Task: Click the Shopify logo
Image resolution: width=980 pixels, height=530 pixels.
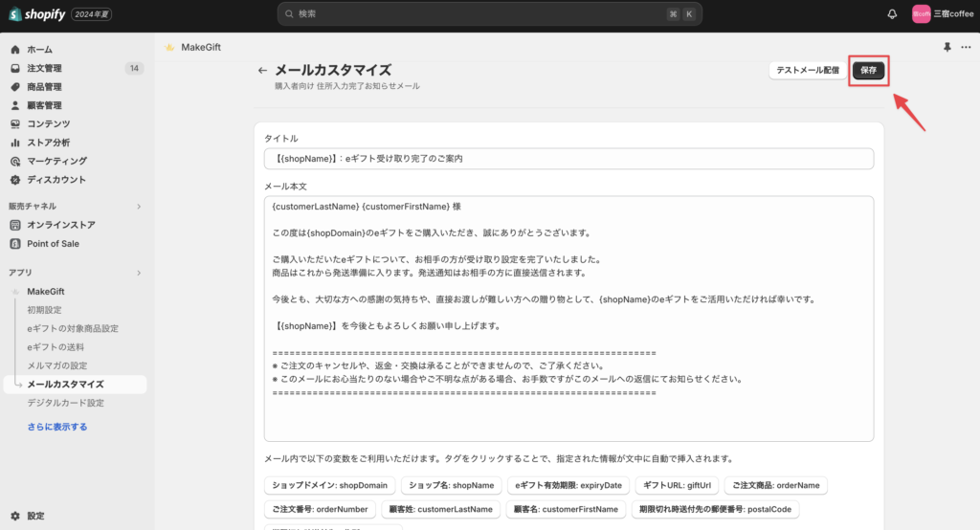Action: [x=37, y=13]
